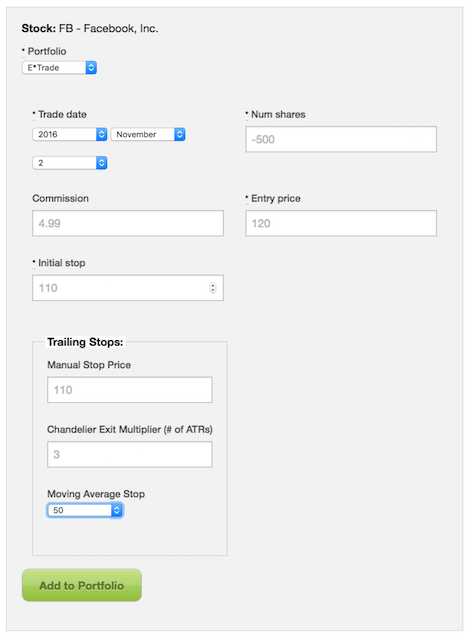Click the Initial stop stepper arrows

point(213,288)
